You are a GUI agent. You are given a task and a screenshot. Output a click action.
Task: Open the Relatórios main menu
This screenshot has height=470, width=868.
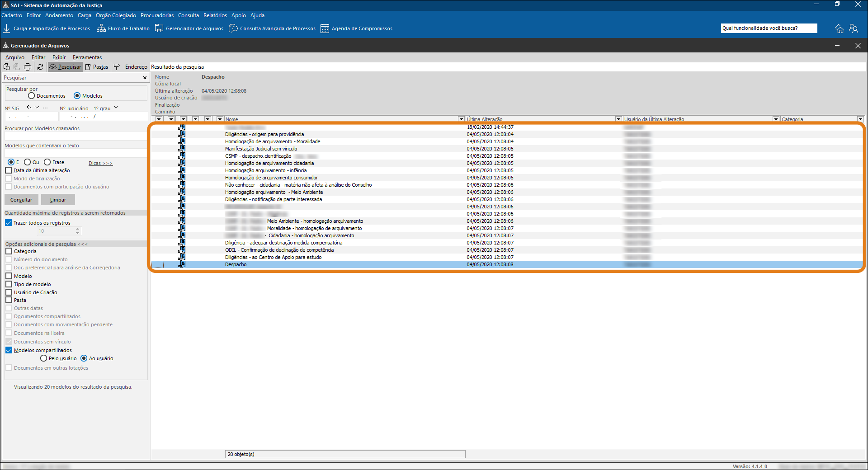215,15
